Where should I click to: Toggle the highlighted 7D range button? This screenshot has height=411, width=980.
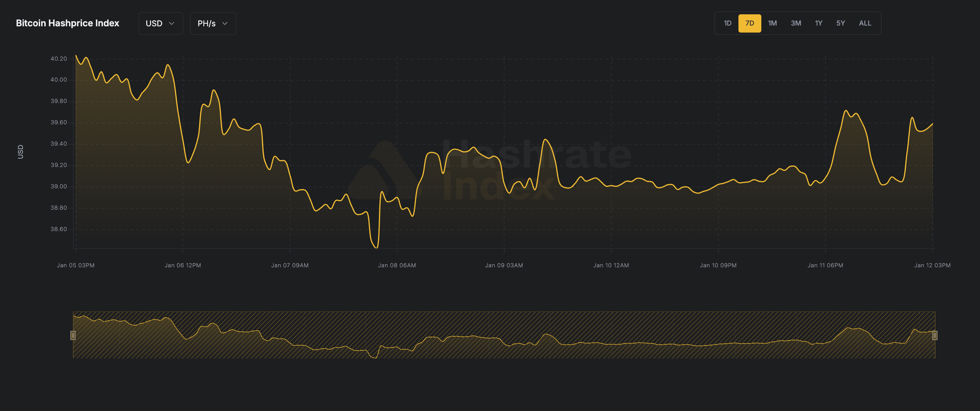point(750,23)
